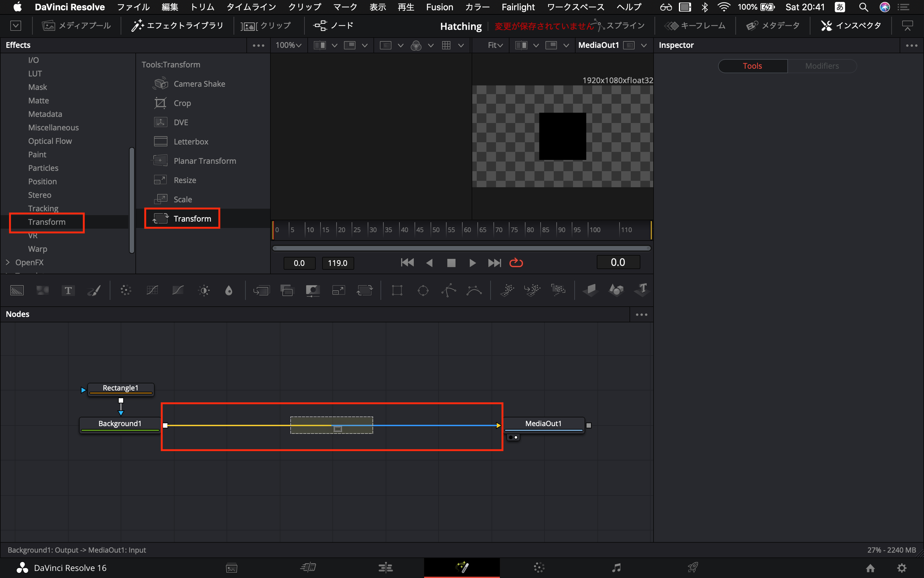Add a Paint node from toolbar

(x=94, y=291)
